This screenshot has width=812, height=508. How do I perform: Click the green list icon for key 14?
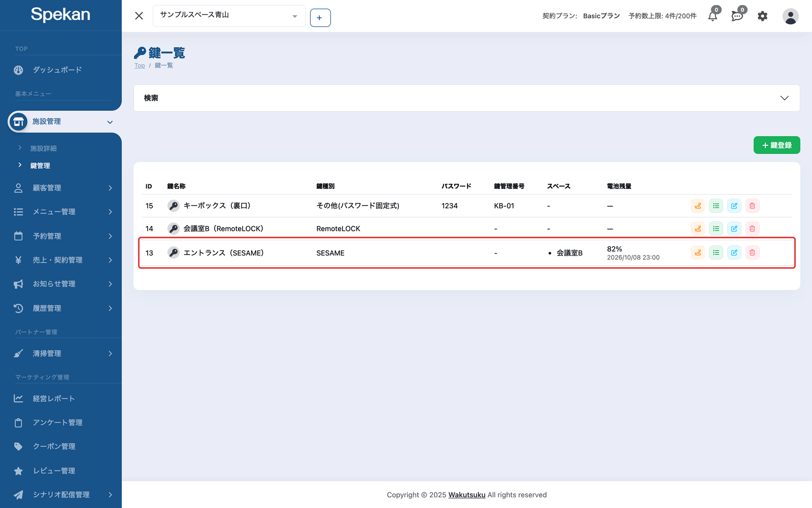coord(716,229)
